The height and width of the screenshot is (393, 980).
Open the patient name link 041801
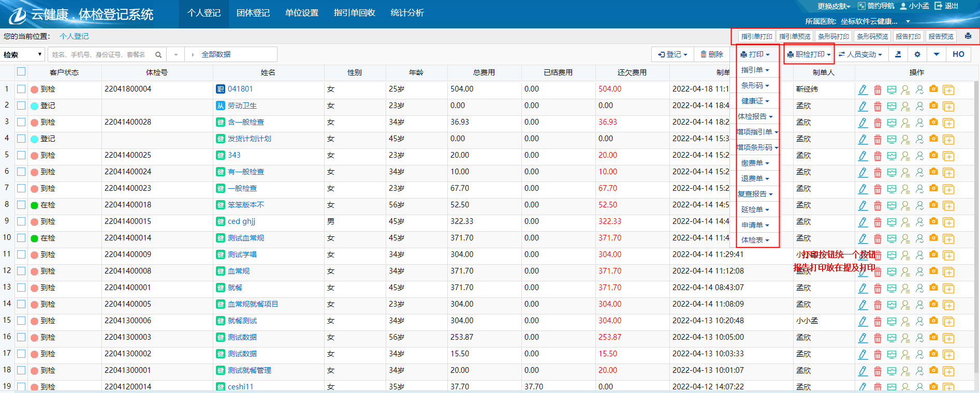point(240,89)
